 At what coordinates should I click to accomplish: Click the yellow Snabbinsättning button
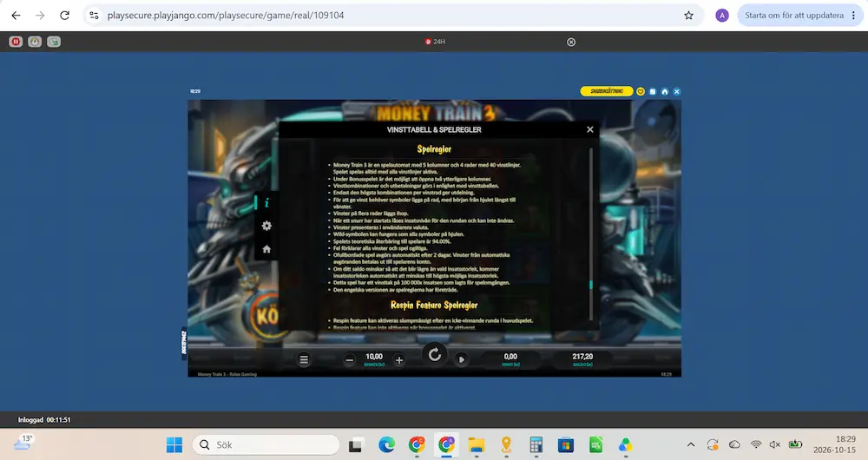tap(607, 91)
